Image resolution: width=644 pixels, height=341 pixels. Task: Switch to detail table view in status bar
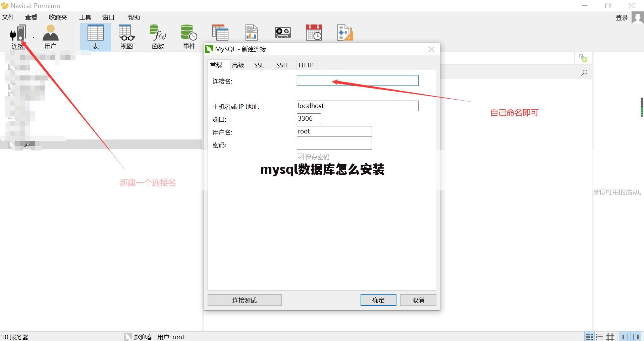[x=610, y=337]
